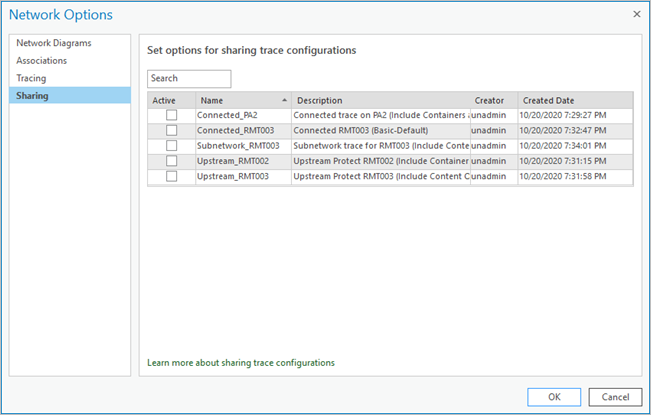The width and height of the screenshot is (651, 415).
Task: Open Learn more about sharing trace configurations
Action: point(241,362)
